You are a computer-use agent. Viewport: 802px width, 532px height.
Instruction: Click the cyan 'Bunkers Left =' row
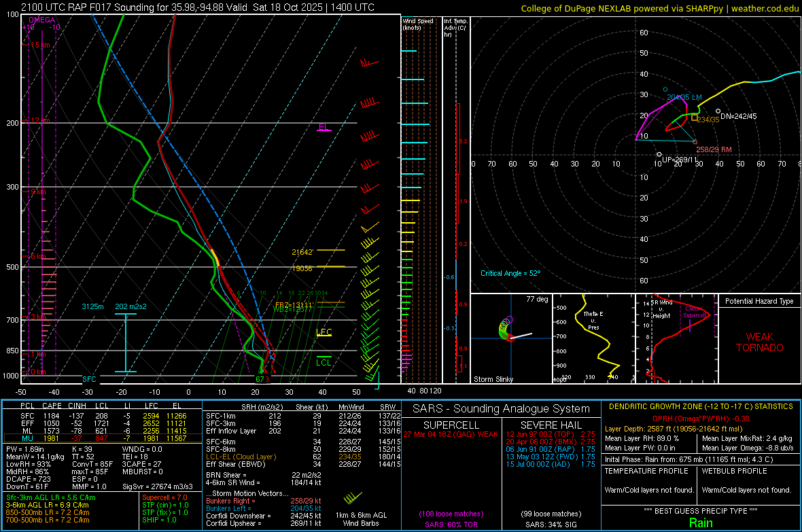[x=264, y=508]
